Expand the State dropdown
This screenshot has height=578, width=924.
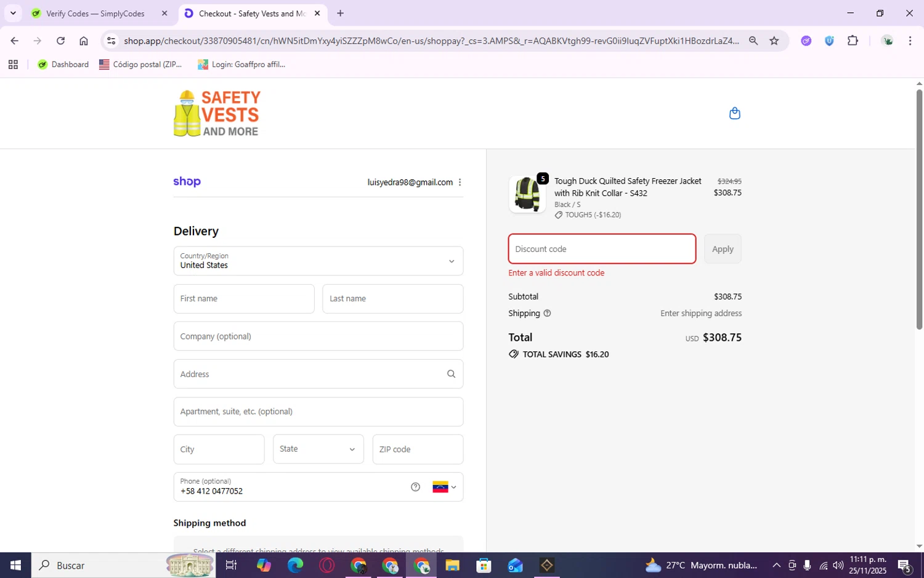point(318,449)
